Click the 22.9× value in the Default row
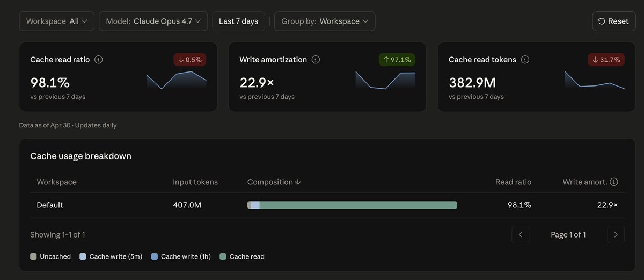The image size is (644, 280). coord(609,205)
